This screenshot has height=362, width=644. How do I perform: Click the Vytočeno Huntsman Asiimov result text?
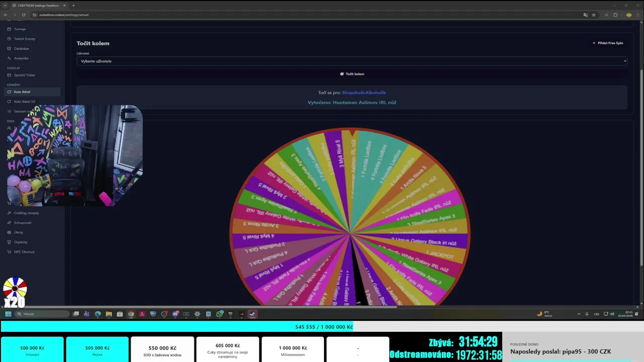352,103
